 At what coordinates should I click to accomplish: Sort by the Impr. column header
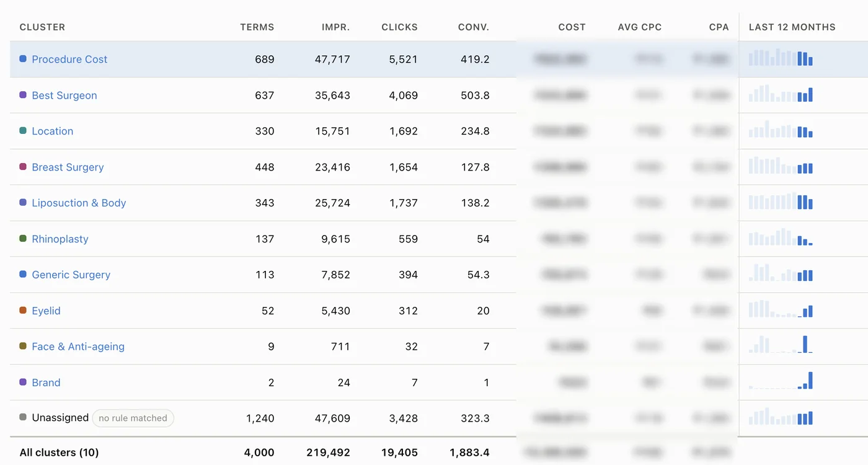pos(335,27)
